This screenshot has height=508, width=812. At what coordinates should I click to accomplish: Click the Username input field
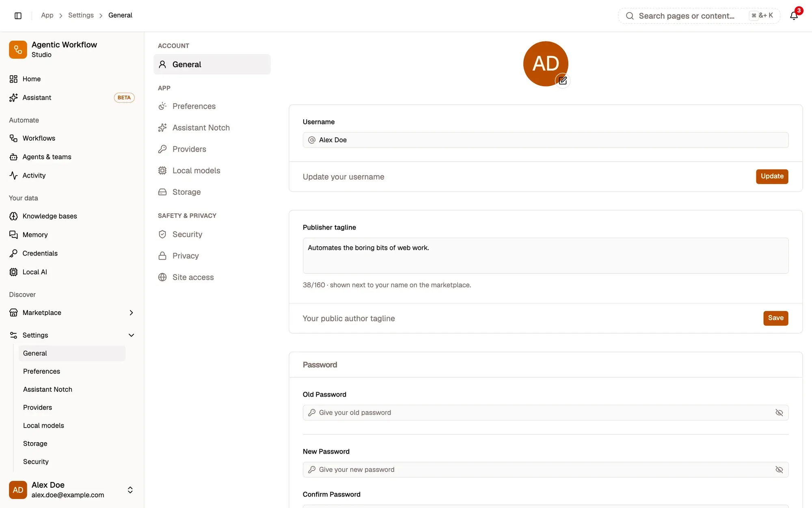coord(546,140)
